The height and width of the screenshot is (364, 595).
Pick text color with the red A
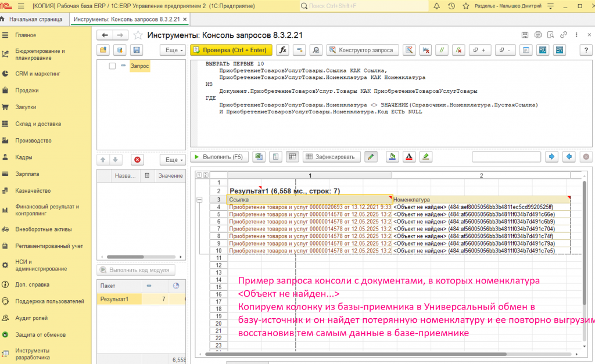(x=409, y=157)
